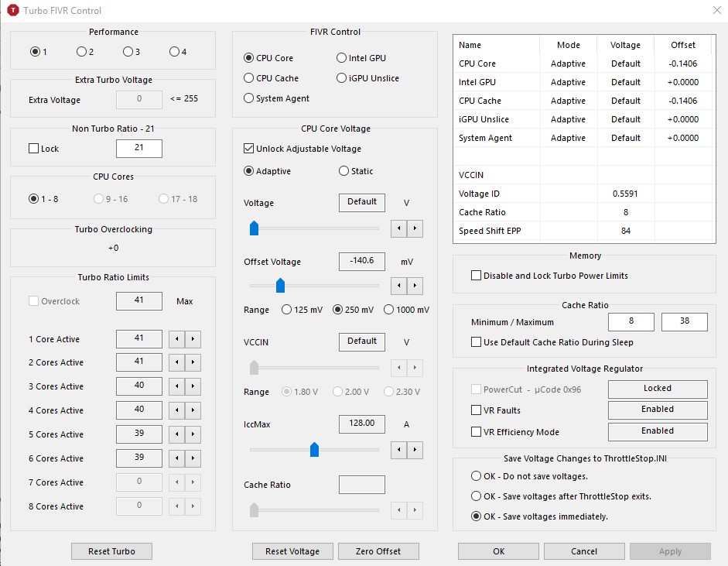Click the Offset Voltage slider handle

pos(280,286)
